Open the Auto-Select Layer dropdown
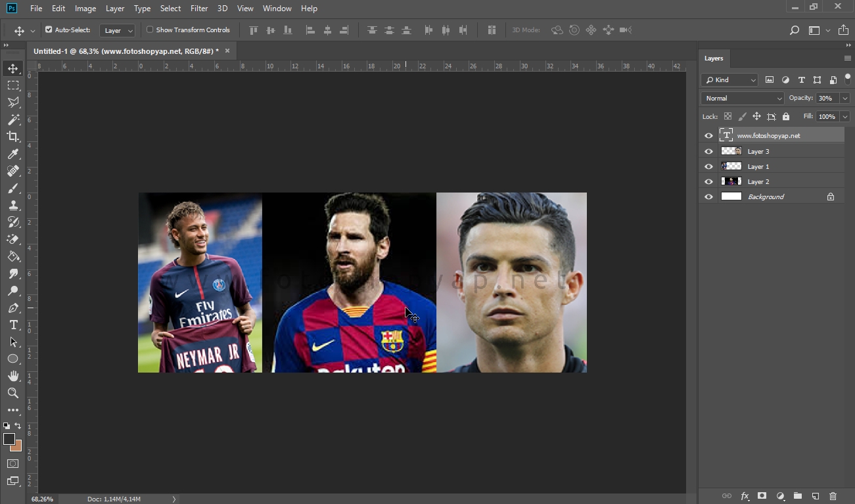 pyautogui.click(x=118, y=30)
